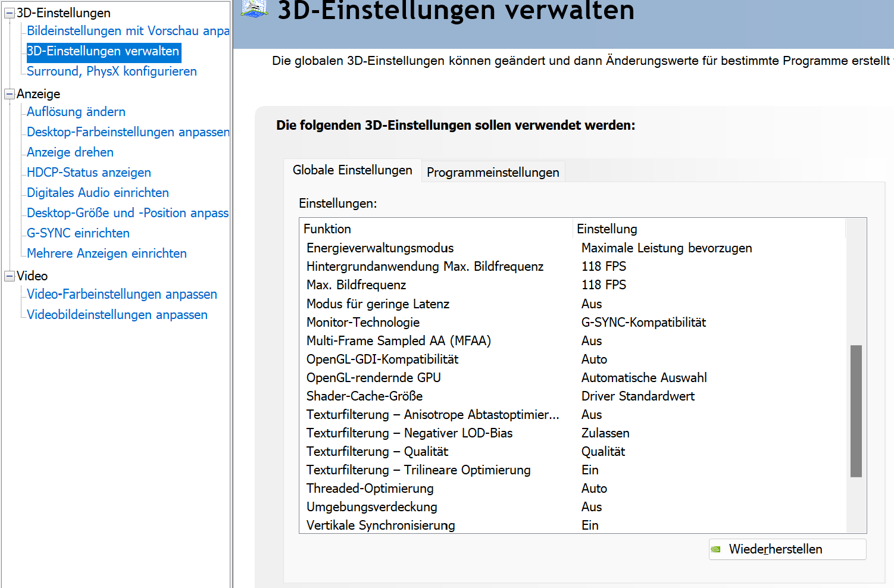Select 3D-Einstellungen verwalten in sidebar
This screenshot has height=588, width=894.
tap(104, 52)
